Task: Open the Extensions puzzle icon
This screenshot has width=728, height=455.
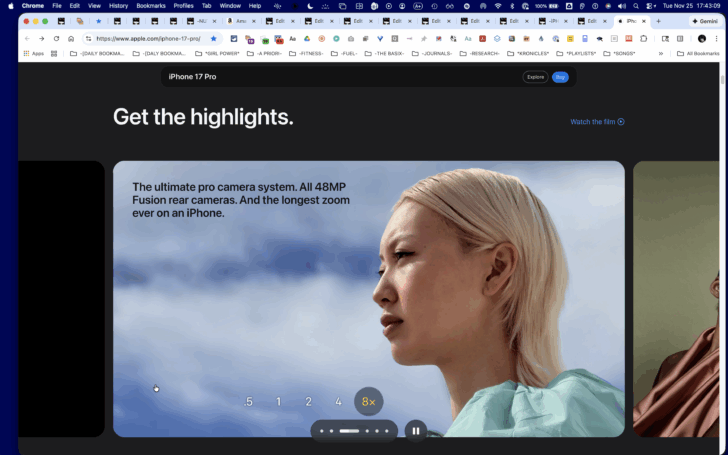Action: [x=644, y=39]
